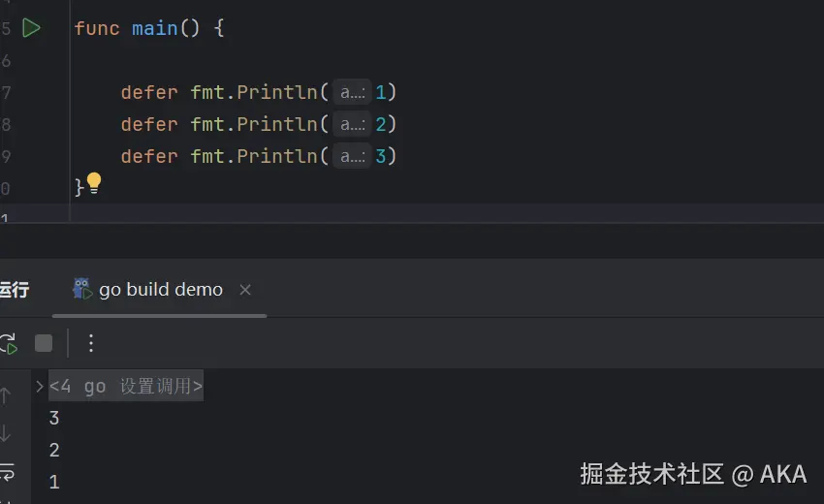Click the up arrow in the console sidebar

[6, 396]
